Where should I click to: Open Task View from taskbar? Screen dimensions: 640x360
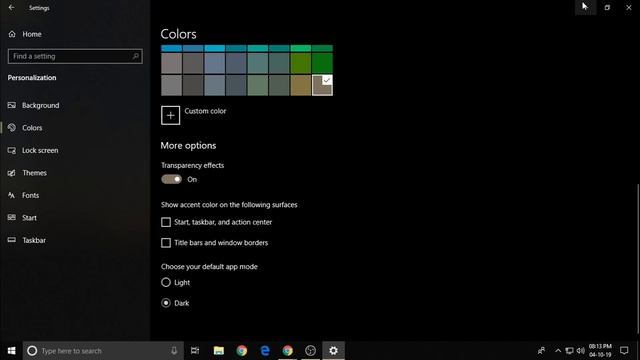(195, 351)
